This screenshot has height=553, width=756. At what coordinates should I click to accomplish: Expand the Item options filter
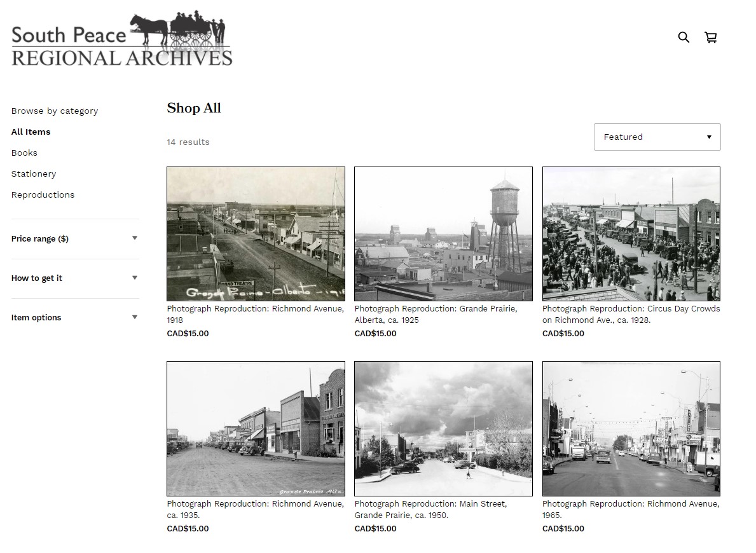click(74, 318)
